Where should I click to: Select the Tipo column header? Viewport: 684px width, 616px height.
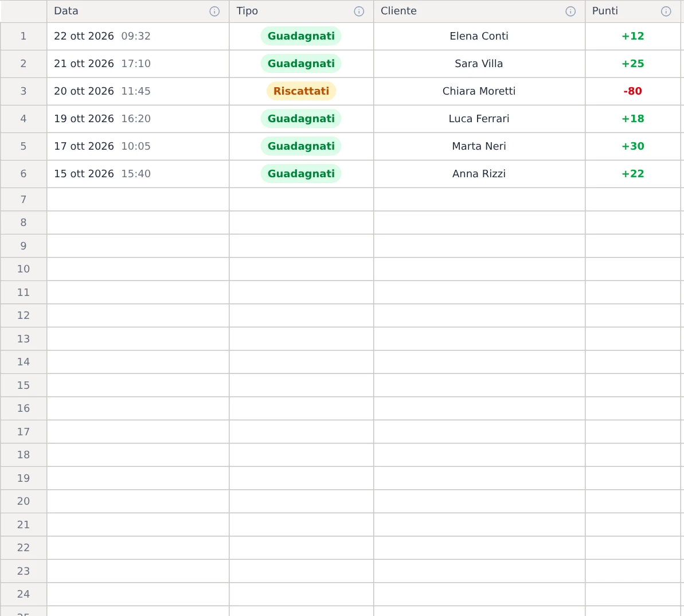[302, 11]
